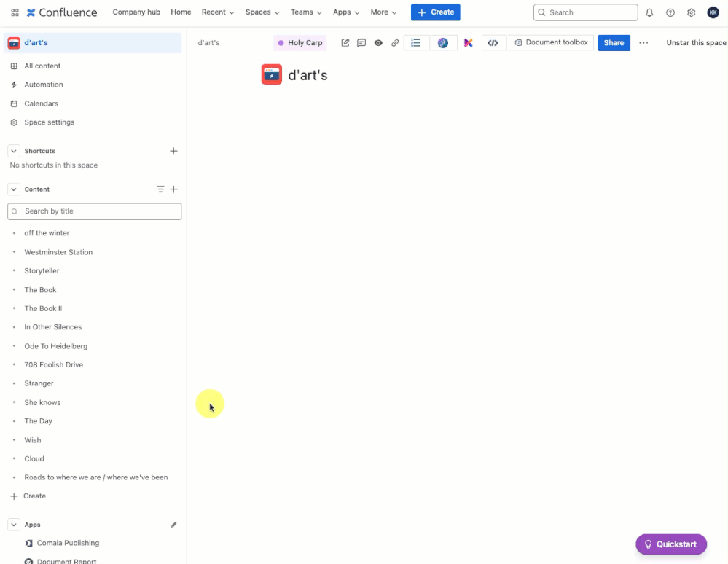This screenshot has width=728, height=564.
Task: Open the settings gear icon
Action: tap(691, 12)
